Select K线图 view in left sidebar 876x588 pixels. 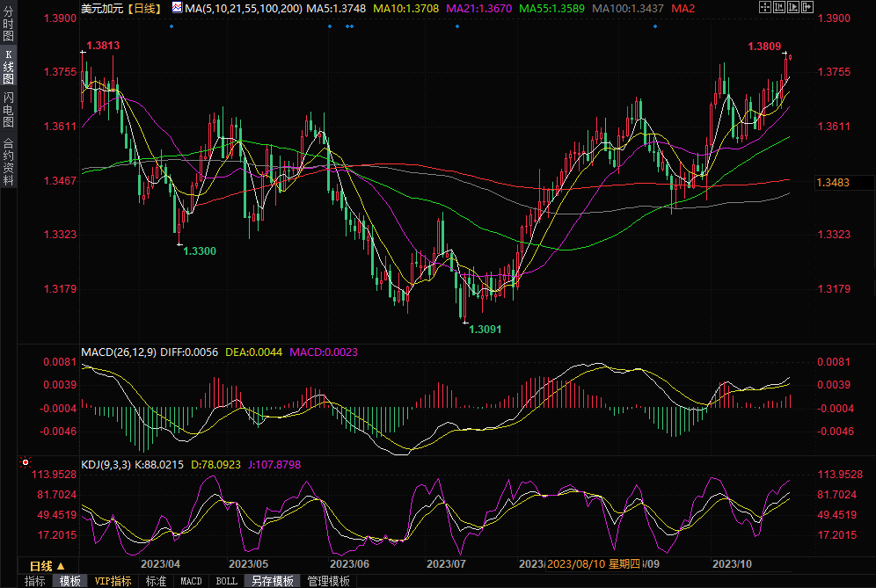(8, 67)
